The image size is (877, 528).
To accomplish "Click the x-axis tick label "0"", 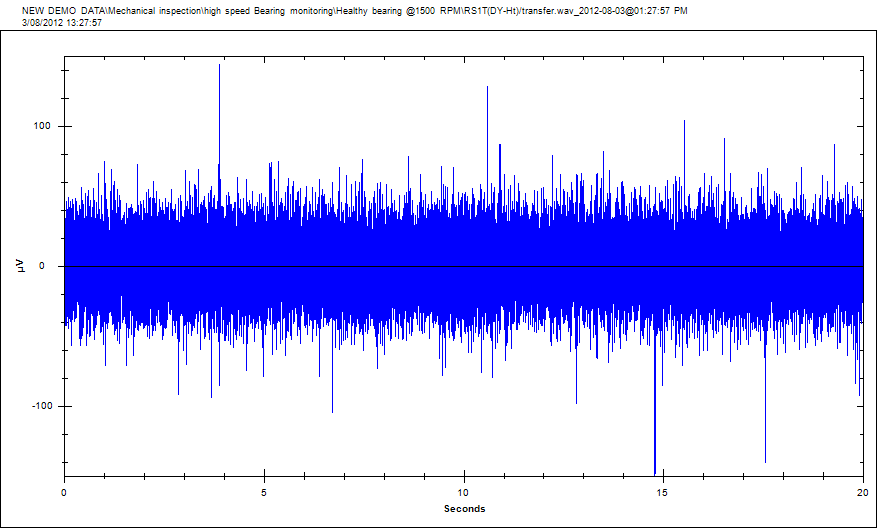I will click(x=64, y=493).
